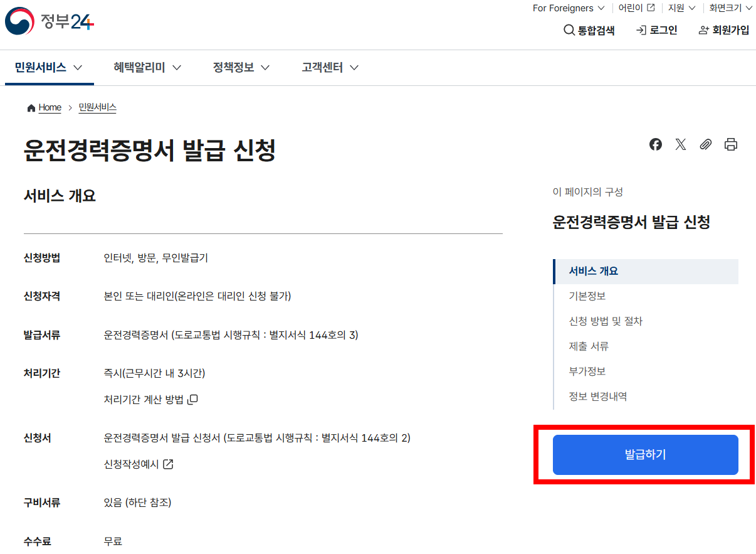756x554 pixels.
Task: Expand the 지원 dropdown
Action: pyautogui.click(x=681, y=8)
